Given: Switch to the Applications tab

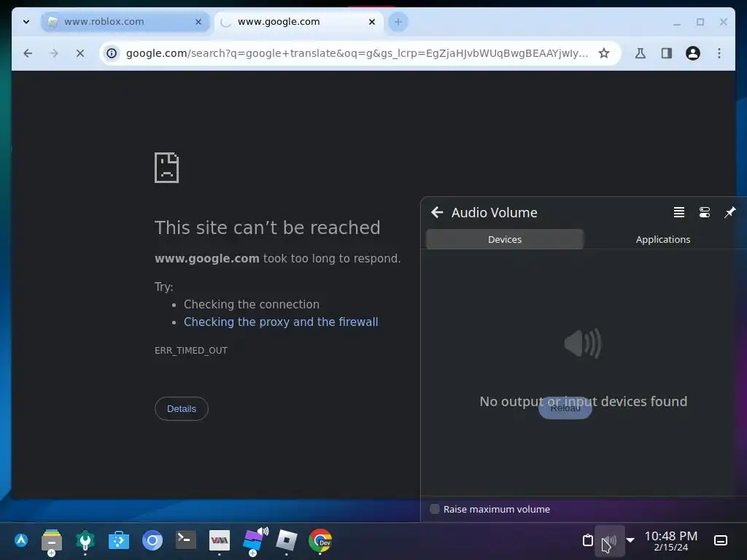Looking at the screenshot, I should point(662,239).
